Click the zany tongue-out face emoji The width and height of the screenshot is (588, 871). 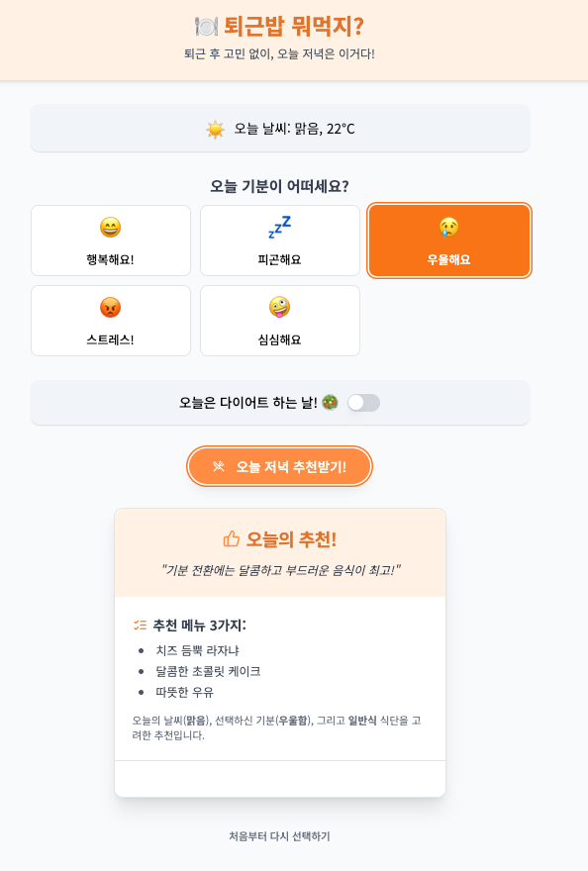pyautogui.click(x=279, y=307)
